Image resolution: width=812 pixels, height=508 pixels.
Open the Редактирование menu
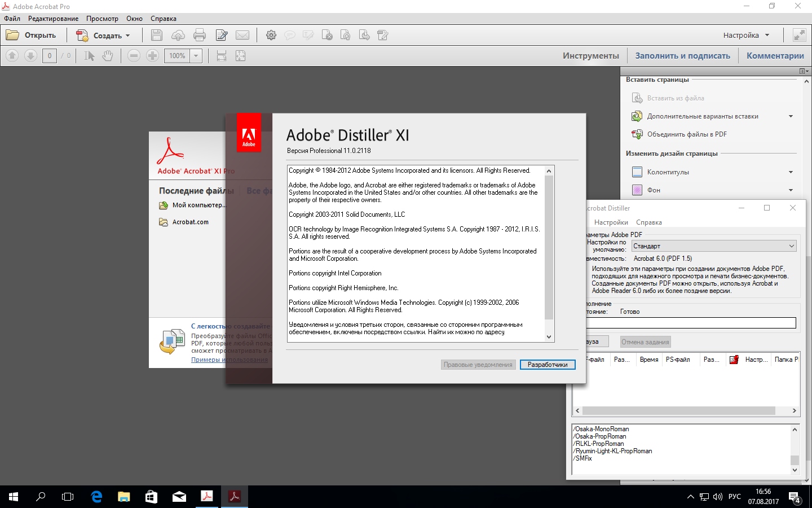54,19
